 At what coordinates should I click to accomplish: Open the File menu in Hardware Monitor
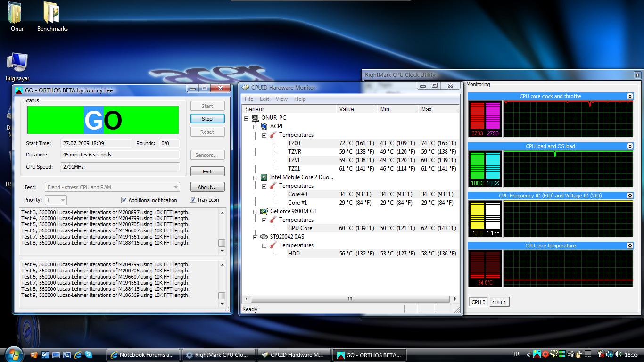tap(249, 99)
